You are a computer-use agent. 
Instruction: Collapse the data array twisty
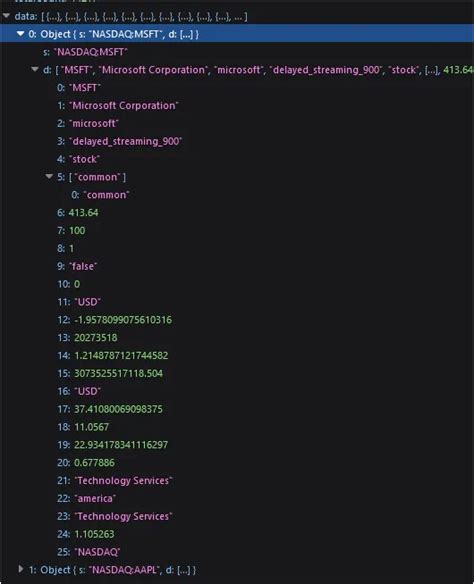click(x=6, y=16)
